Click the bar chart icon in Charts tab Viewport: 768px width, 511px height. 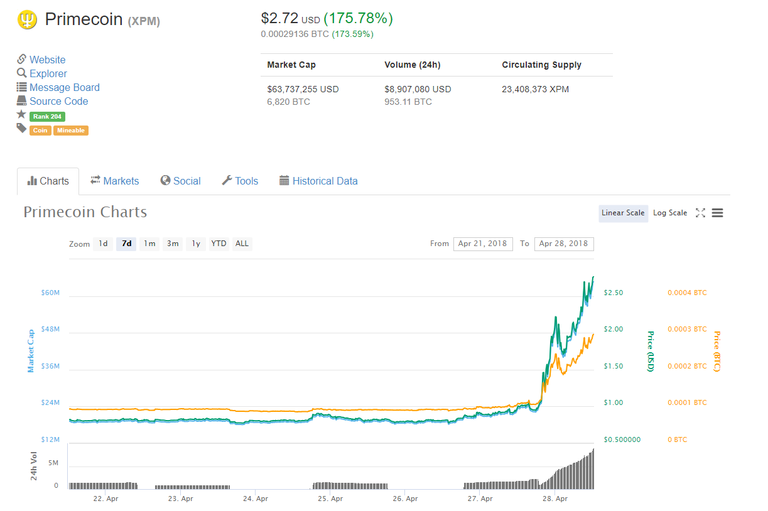tap(32, 181)
